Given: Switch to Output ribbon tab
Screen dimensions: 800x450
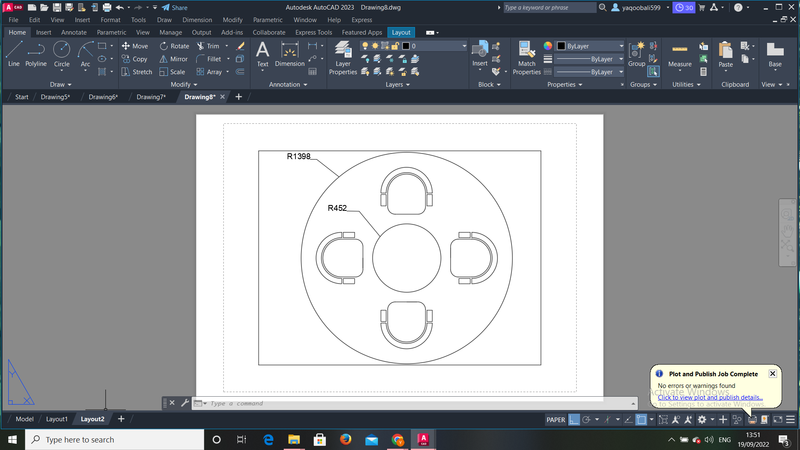Looking at the screenshot, I should [201, 32].
